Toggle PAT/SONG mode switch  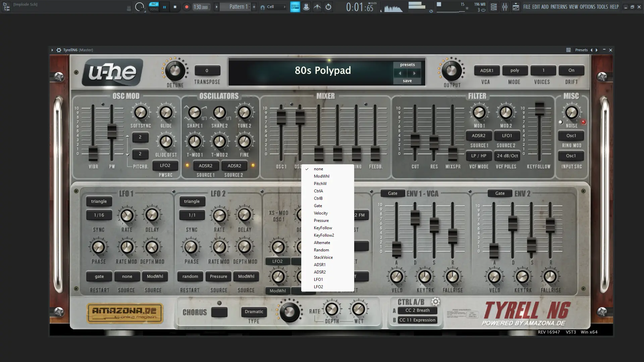pyautogui.click(x=154, y=7)
